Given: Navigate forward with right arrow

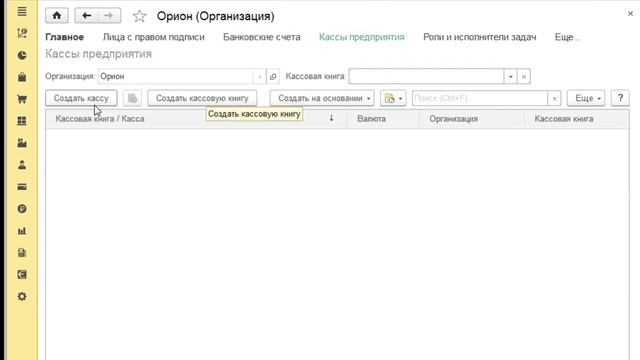Looking at the screenshot, I should click(109, 16).
